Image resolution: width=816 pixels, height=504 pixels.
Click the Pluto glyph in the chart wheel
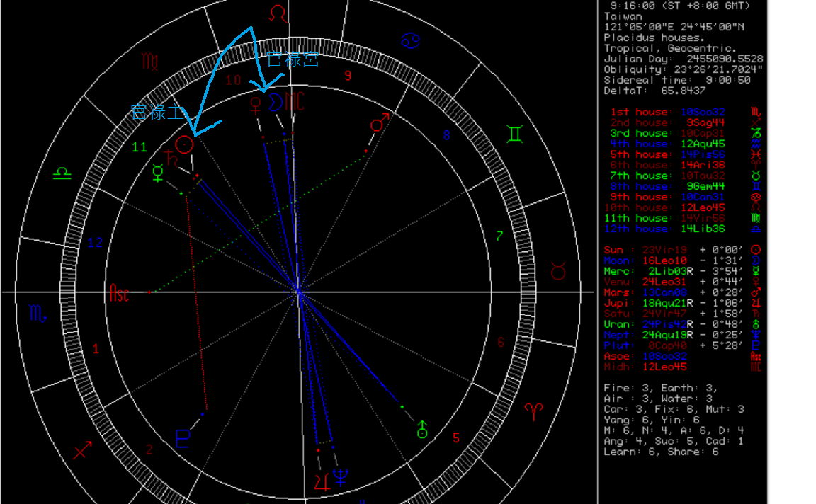point(183,439)
